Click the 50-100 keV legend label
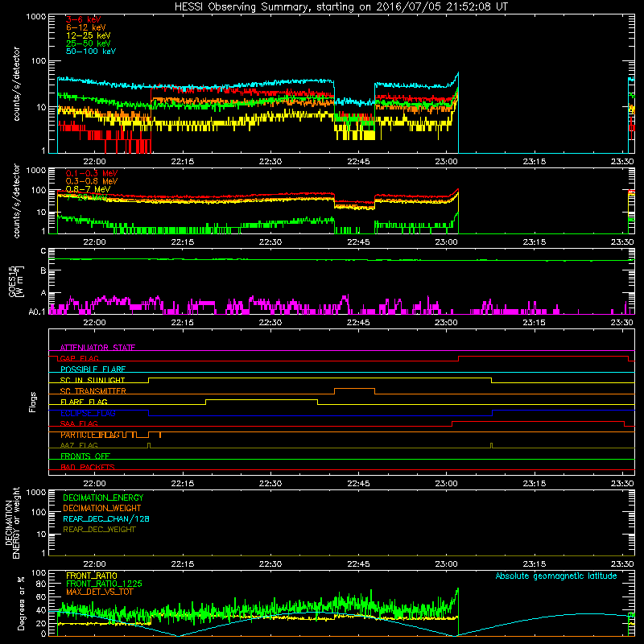The width and height of the screenshot is (644, 644). (x=91, y=52)
